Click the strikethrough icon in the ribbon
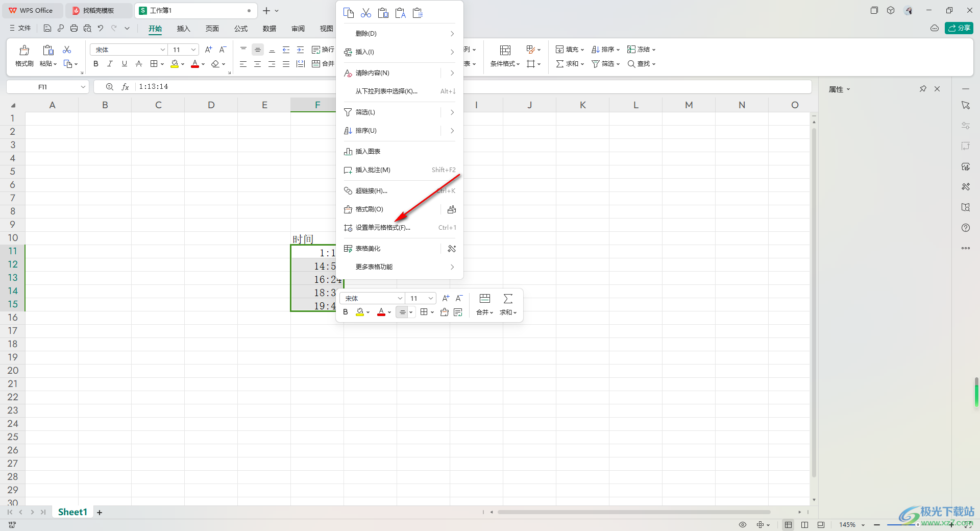The height and width of the screenshot is (531, 980). click(x=139, y=64)
